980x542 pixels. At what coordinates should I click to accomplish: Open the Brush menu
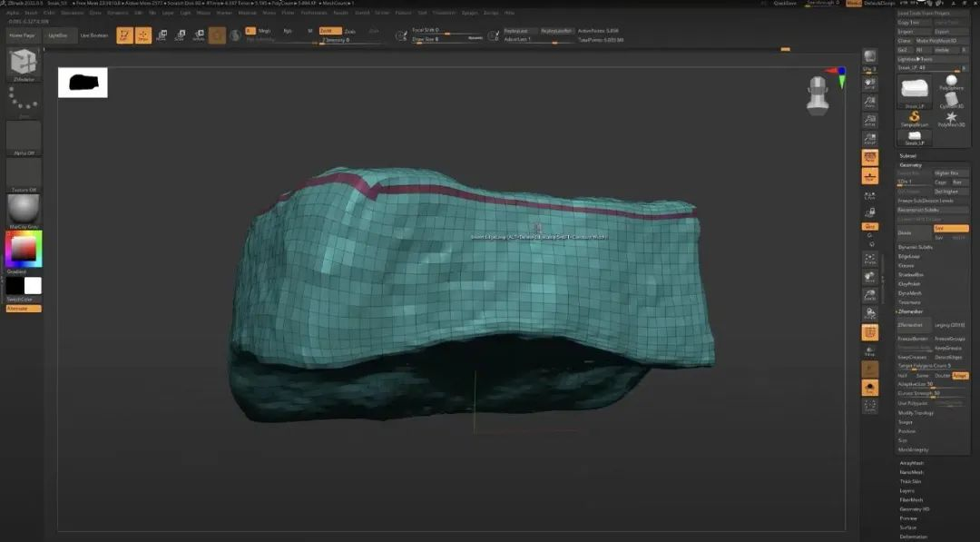coord(31,13)
